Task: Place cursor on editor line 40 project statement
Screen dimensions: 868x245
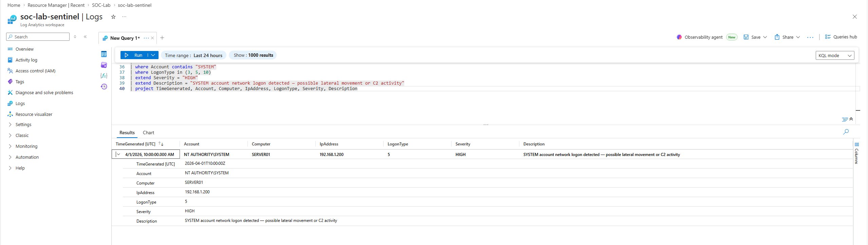Action: point(246,89)
